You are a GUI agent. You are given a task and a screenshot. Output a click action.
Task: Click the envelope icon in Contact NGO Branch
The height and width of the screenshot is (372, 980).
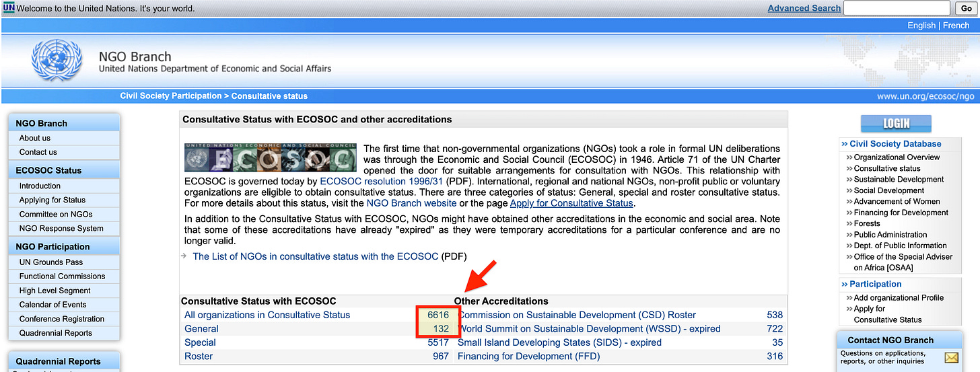tap(952, 357)
